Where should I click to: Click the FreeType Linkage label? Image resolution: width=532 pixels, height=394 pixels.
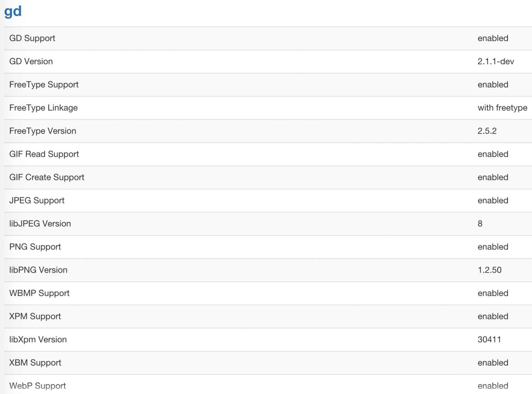pyautogui.click(x=43, y=108)
